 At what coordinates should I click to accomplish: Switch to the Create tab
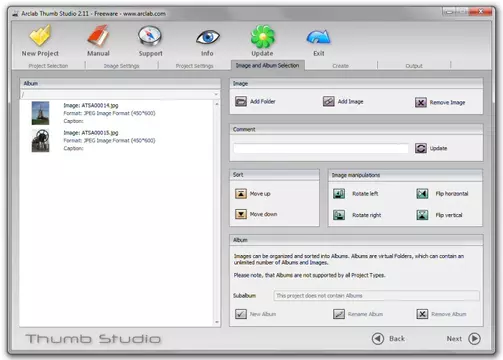[341, 66]
